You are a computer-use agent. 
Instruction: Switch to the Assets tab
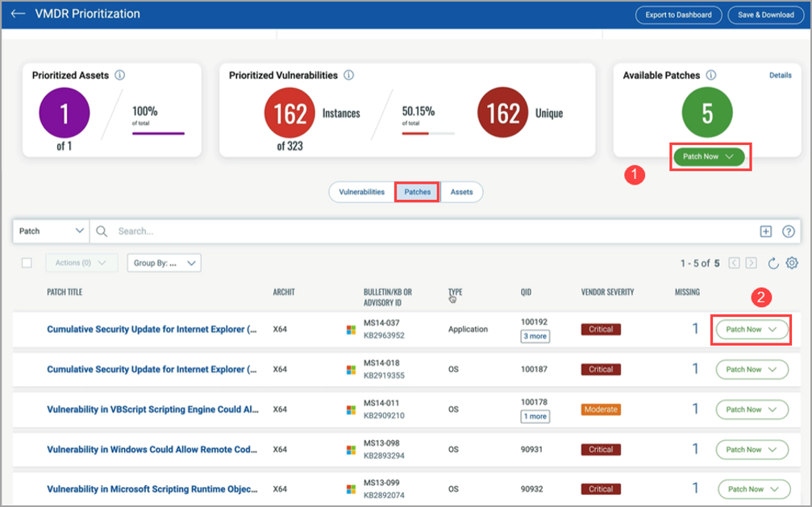point(462,192)
